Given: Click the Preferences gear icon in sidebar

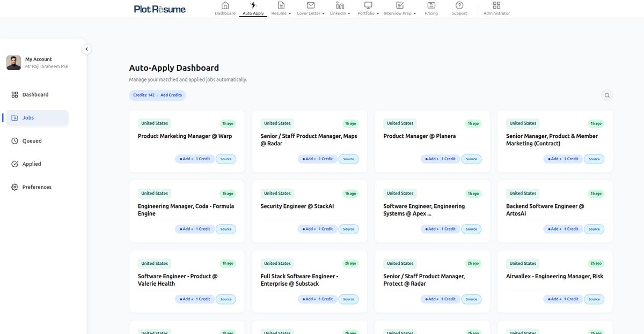Looking at the screenshot, I should click(14, 187).
